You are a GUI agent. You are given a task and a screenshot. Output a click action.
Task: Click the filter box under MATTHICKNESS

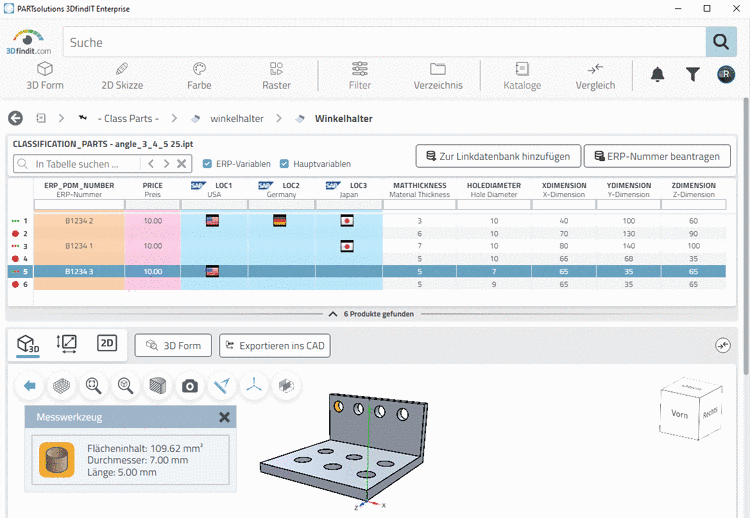[x=419, y=205]
